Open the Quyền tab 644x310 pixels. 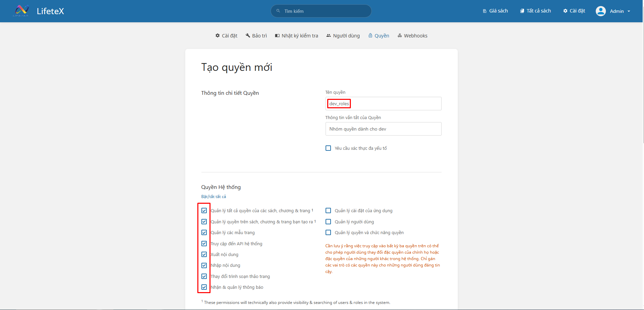click(x=379, y=36)
